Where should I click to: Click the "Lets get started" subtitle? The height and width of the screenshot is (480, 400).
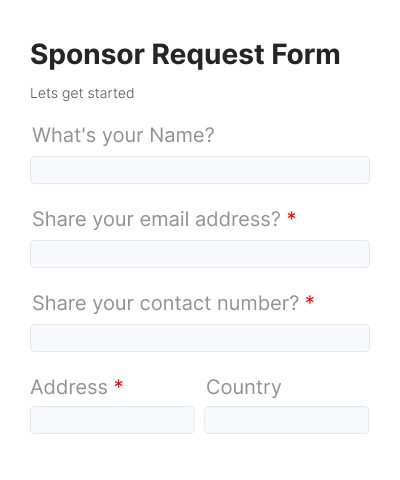click(x=82, y=94)
